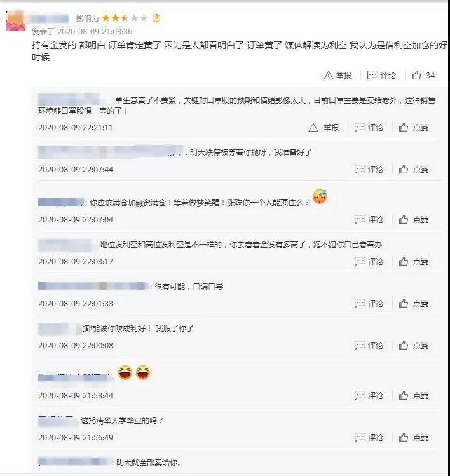Like the 22:07:04 reply with 点赞
Image resolution: width=450 pixels, height=476 pixels.
pyautogui.click(x=413, y=219)
